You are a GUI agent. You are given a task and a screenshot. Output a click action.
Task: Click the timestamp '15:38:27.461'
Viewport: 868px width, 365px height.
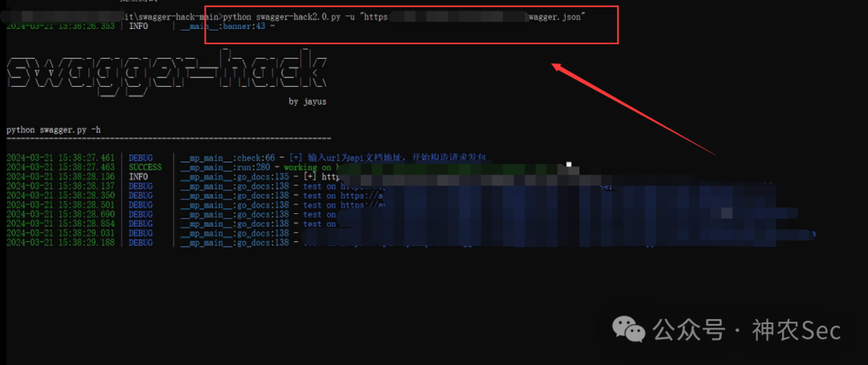87,158
